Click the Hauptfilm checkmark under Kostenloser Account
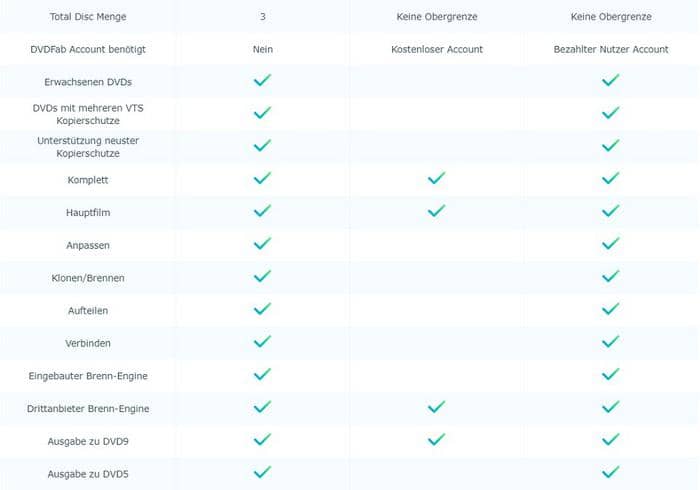700x490 pixels. pyautogui.click(x=437, y=211)
